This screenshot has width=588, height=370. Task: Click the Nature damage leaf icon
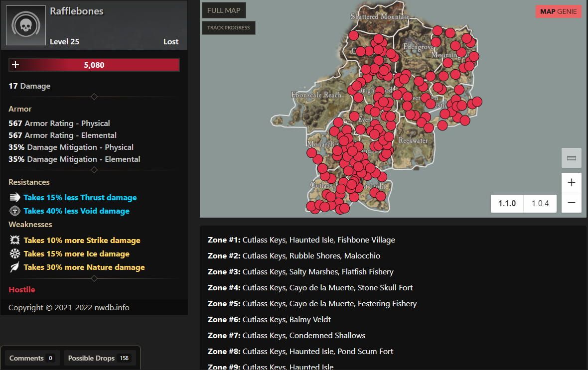(14, 267)
